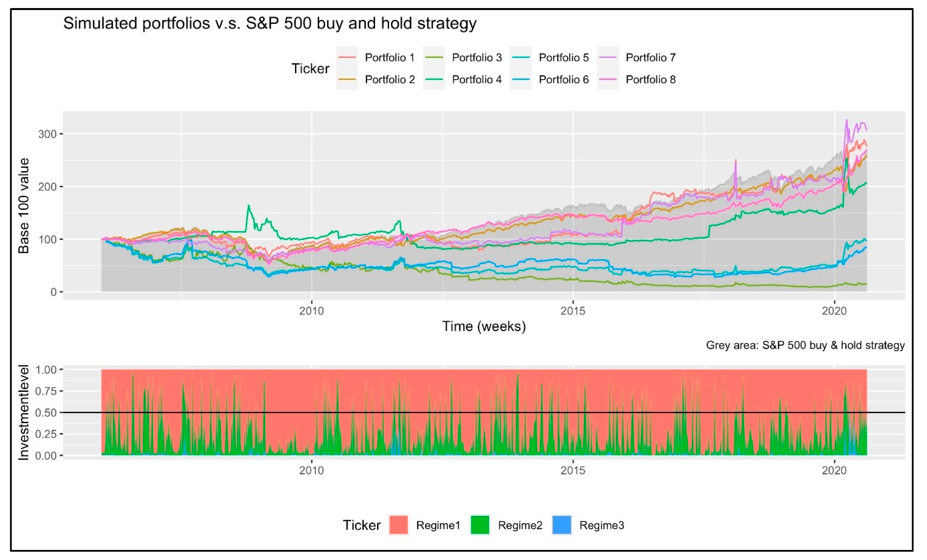Click the Regime2 green color swatch
Screen dimensions: 927x560
[480, 525]
